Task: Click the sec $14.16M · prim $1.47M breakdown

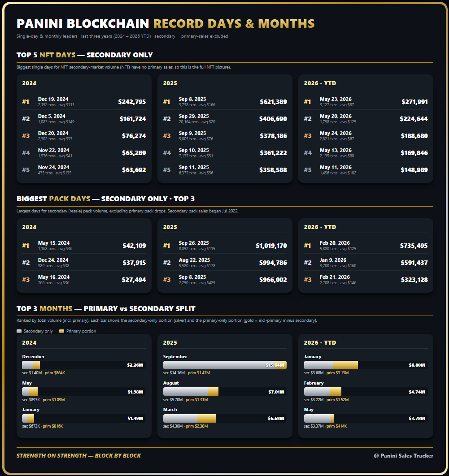Action: (187, 373)
